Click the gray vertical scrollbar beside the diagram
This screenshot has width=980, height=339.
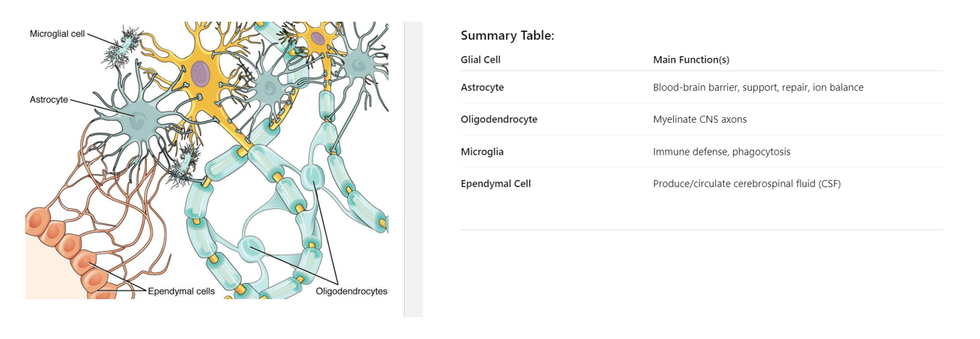(413, 169)
